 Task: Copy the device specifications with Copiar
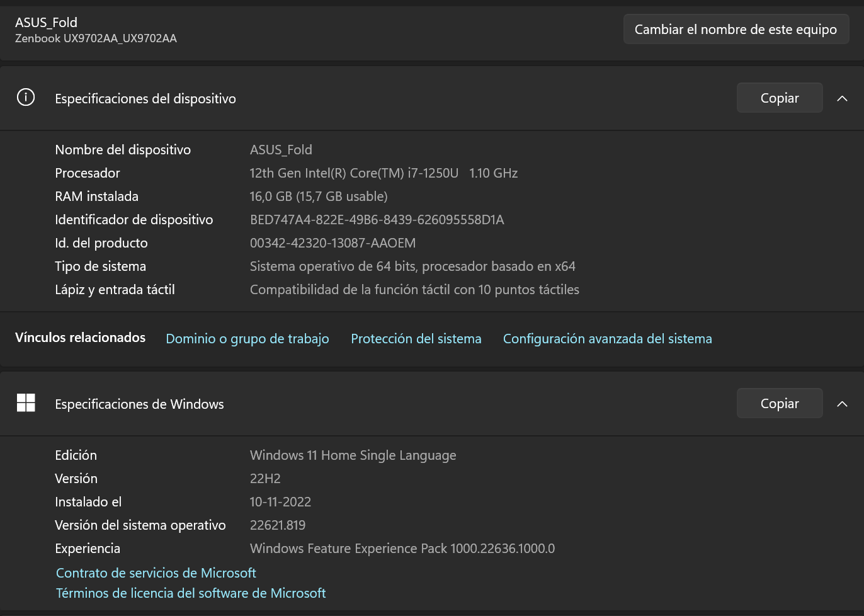[779, 98]
